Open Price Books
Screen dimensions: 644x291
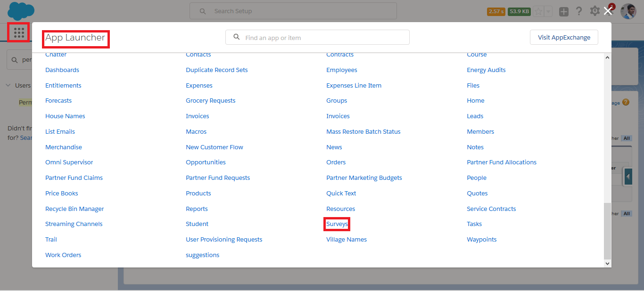tap(62, 193)
